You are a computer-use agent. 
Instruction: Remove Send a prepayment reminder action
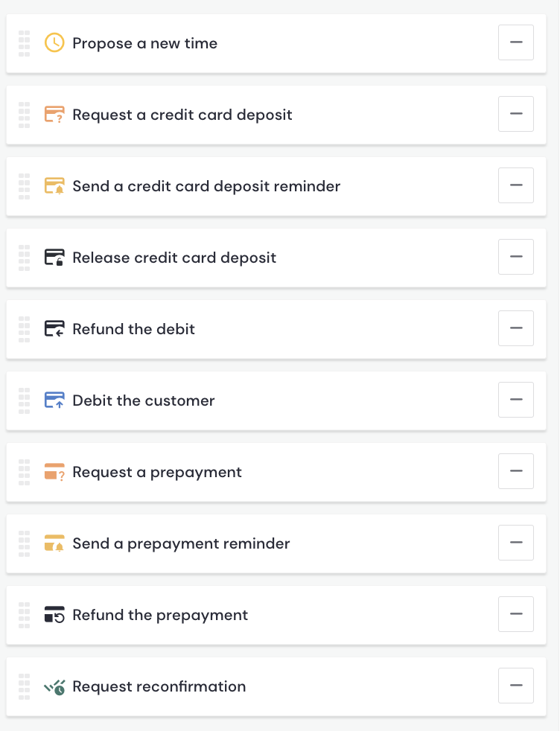515,543
